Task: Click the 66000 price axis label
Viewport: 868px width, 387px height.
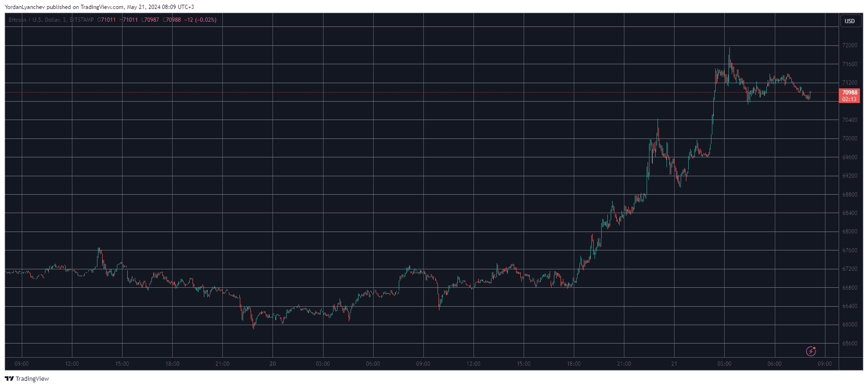Action: (850, 325)
